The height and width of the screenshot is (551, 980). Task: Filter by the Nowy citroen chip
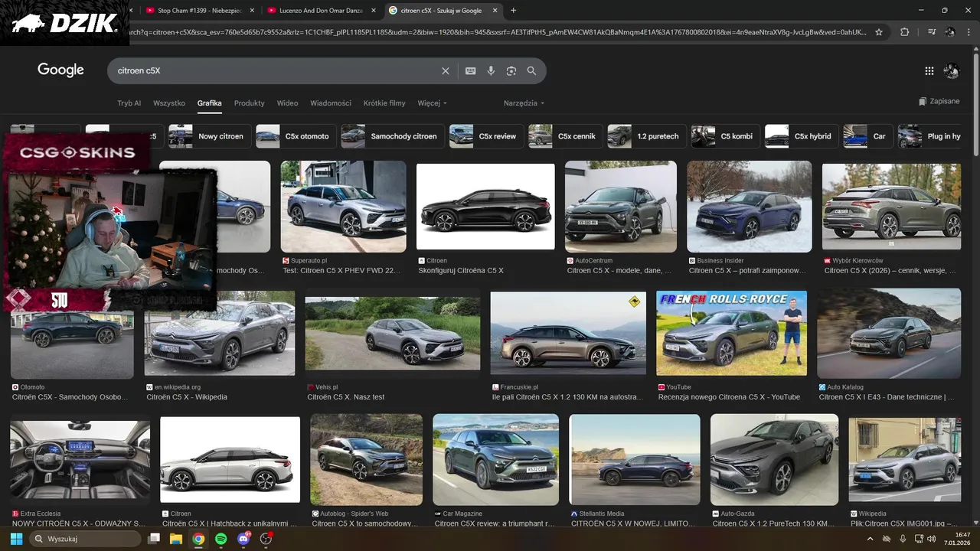tap(208, 136)
